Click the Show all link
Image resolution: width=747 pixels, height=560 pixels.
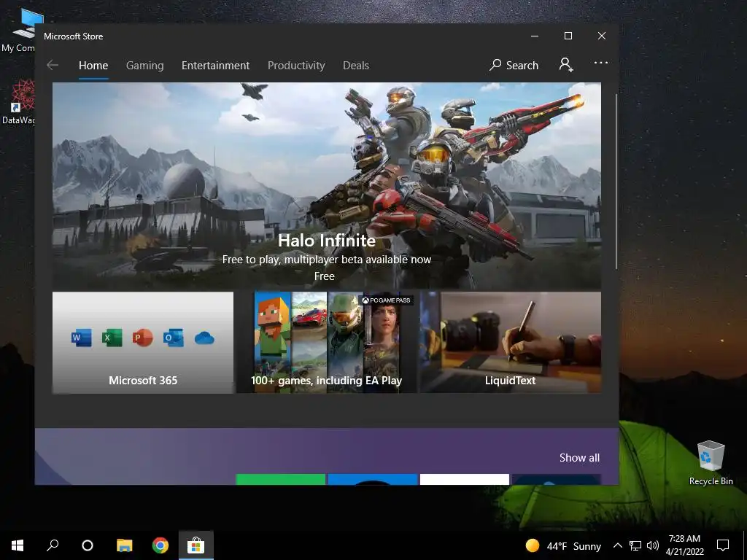click(579, 458)
